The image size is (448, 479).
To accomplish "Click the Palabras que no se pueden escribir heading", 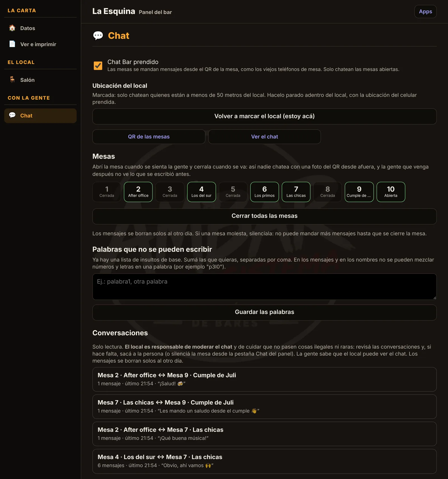I will pyautogui.click(x=152, y=249).
